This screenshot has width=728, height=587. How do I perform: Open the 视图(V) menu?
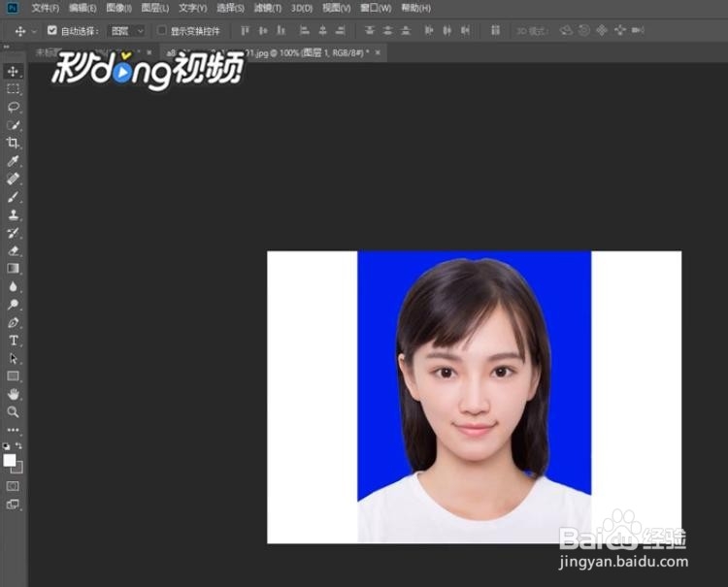click(337, 8)
